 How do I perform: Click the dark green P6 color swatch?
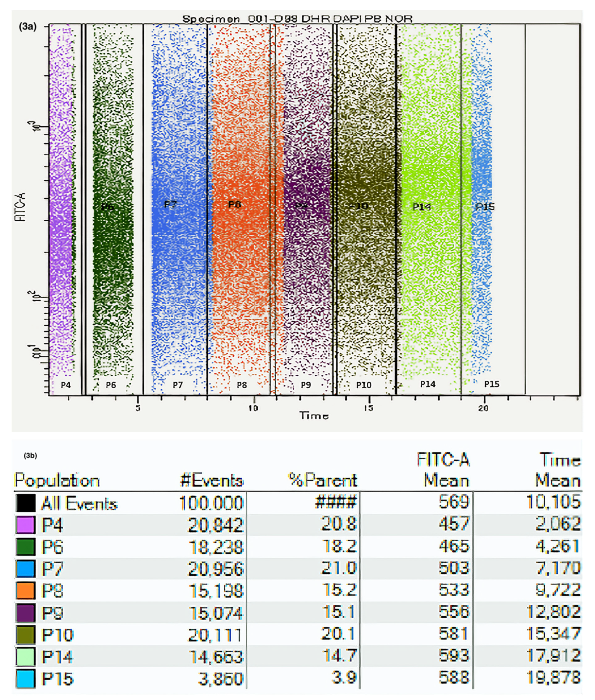(25, 547)
